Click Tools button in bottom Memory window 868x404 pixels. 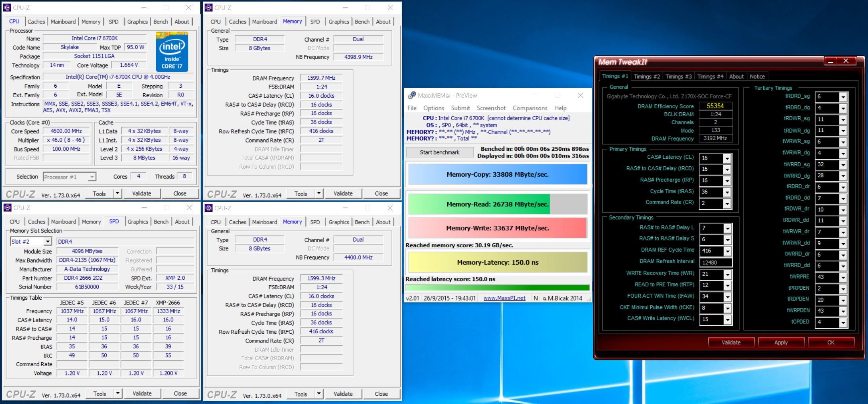[301, 394]
